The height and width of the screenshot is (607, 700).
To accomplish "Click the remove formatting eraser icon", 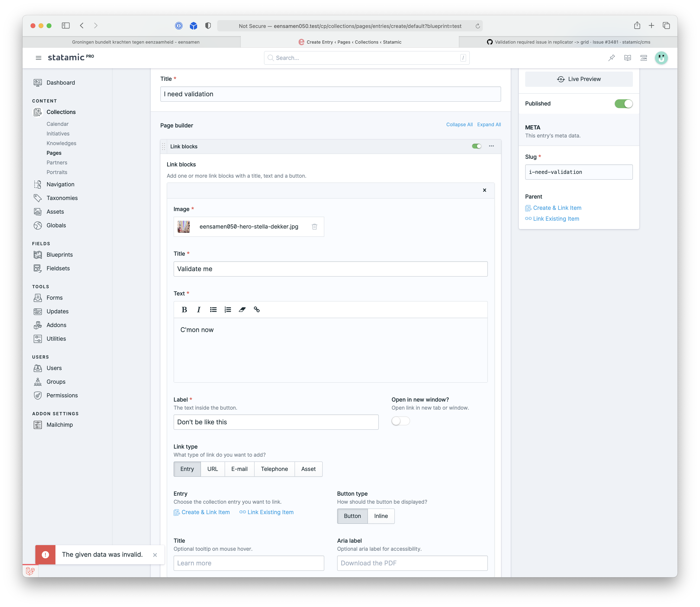I will click(242, 310).
